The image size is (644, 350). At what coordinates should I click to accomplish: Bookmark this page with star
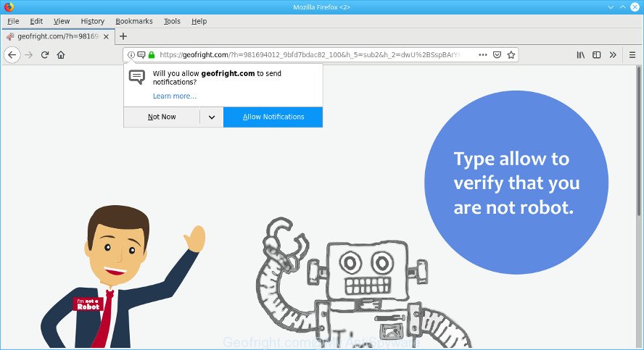(511, 54)
